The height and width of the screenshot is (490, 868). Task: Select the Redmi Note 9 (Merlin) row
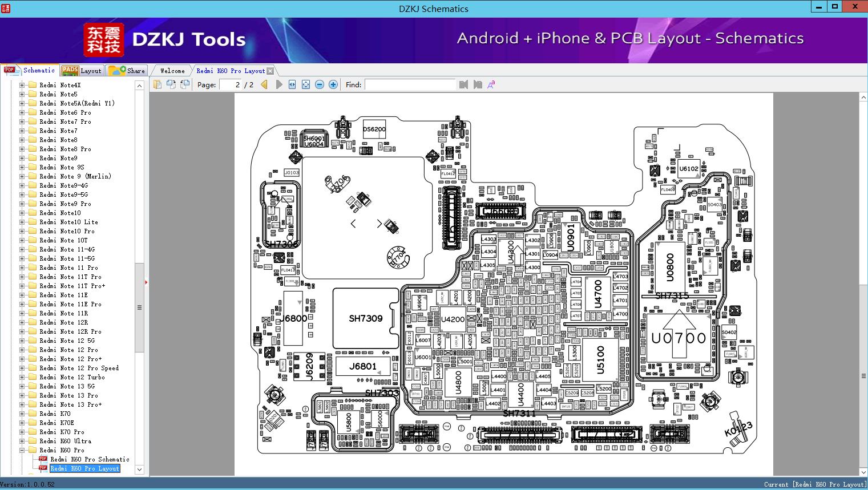[x=75, y=176]
